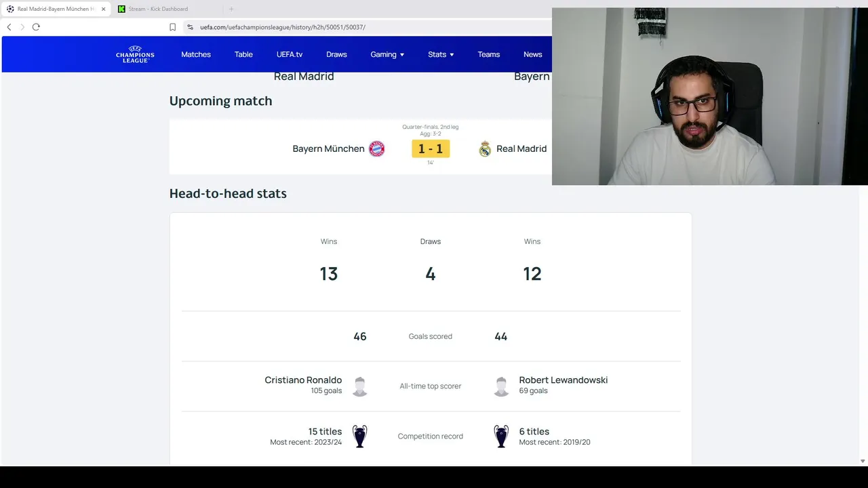Click the Real Madrid club crest
The width and height of the screenshot is (868, 488).
pos(485,149)
